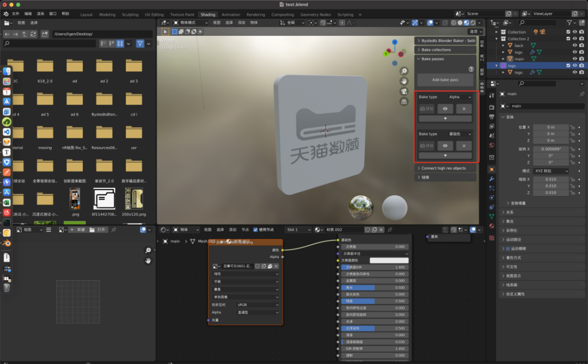Expand Alpha bake pass settings arrow
Image resolution: width=588 pixels, height=364 pixels.
[445, 119]
